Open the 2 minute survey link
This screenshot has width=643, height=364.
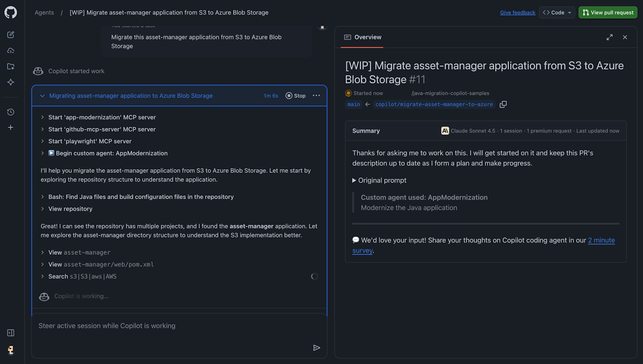pyautogui.click(x=601, y=240)
